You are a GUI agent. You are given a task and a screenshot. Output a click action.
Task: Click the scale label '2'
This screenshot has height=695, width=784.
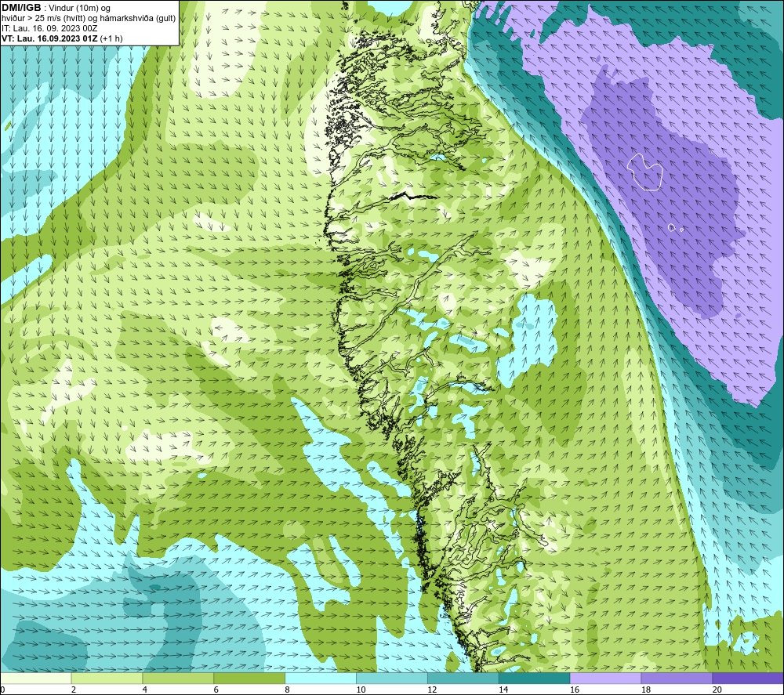click(x=74, y=690)
